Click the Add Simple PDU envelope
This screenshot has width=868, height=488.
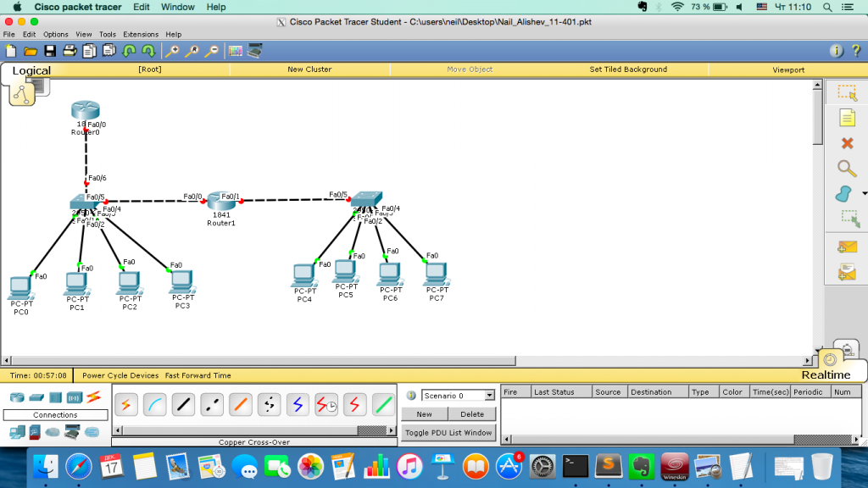pyautogui.click(x=846, y=247)
